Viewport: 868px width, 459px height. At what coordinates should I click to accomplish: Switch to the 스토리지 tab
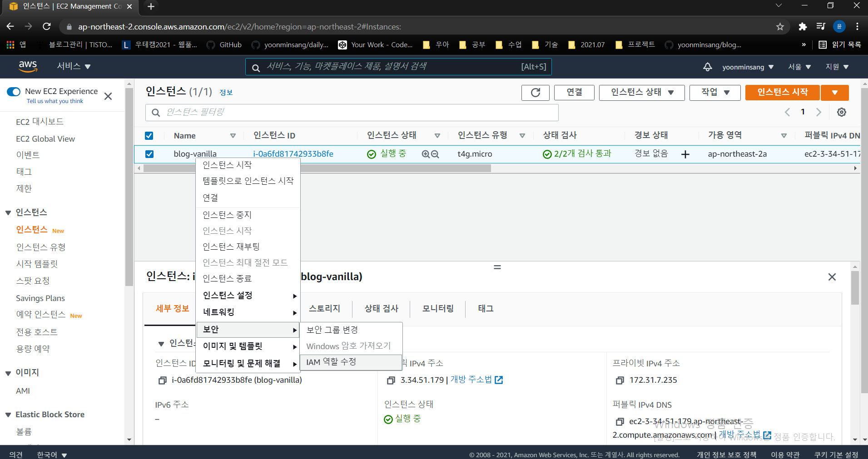[x=324, y=309]
